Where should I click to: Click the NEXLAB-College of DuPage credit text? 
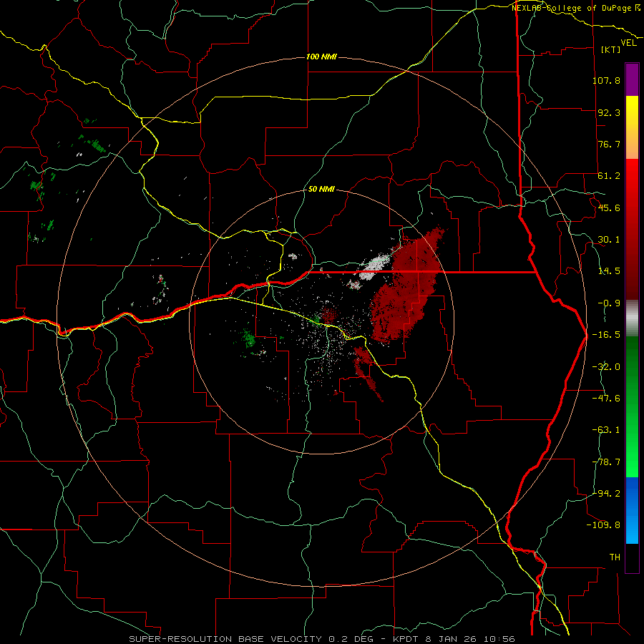pos(575,8)
